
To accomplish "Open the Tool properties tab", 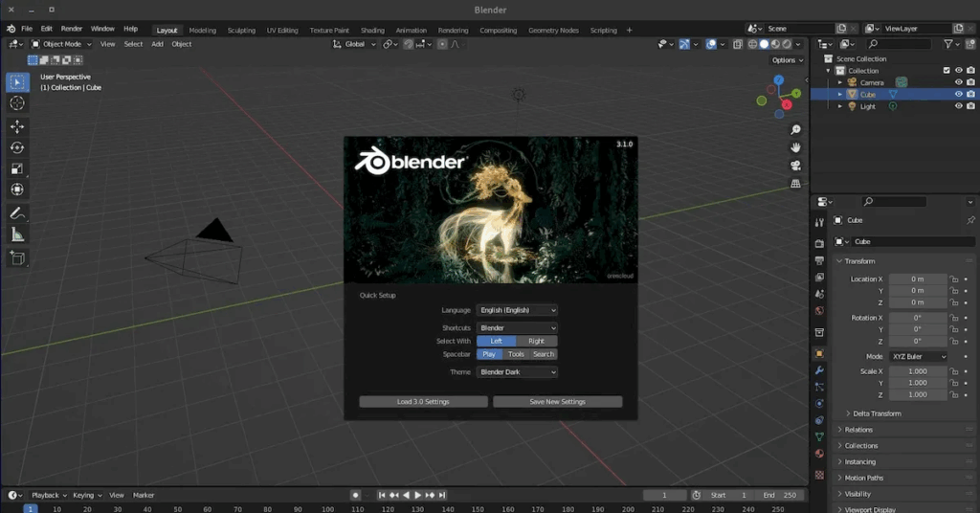I will [819, 222].
